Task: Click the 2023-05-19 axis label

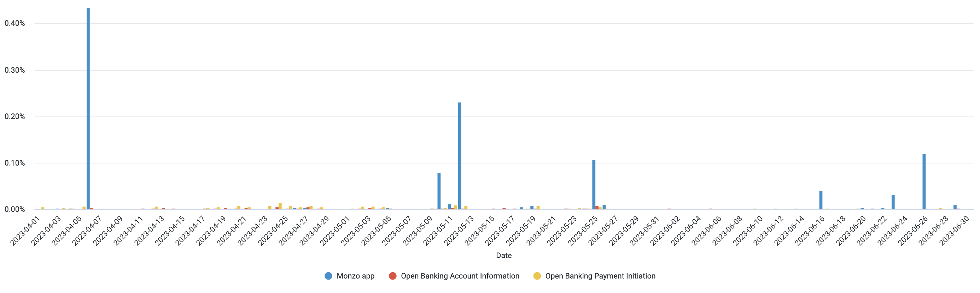Action: [x=521, y=231]
